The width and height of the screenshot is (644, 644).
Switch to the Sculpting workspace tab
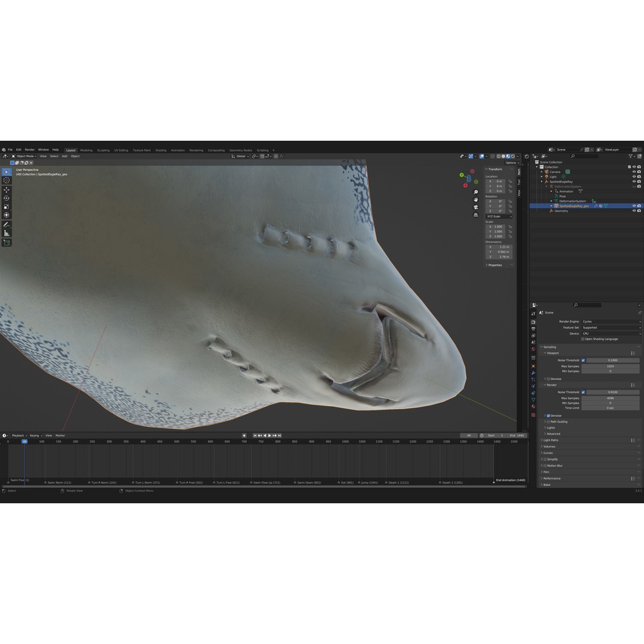pyautogui.click(x=103, y=150)
